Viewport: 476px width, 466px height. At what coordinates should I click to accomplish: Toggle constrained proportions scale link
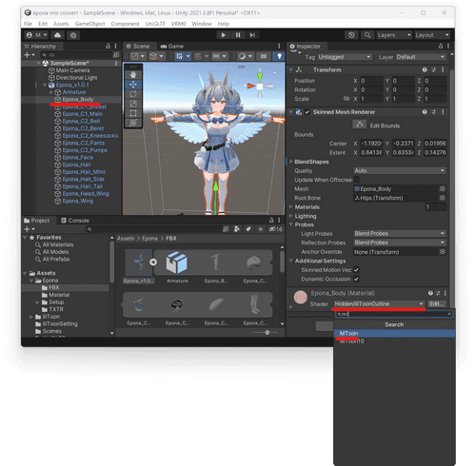coord(347,99)
